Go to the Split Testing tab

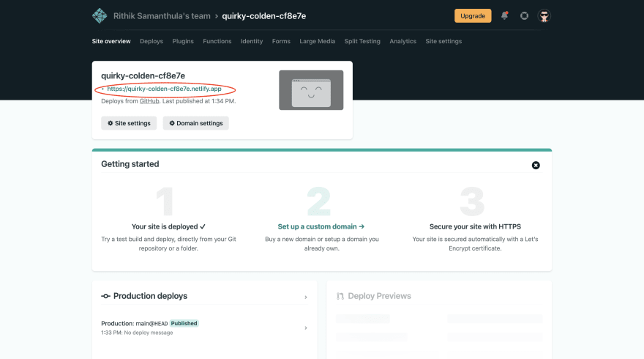click(362, 41)
